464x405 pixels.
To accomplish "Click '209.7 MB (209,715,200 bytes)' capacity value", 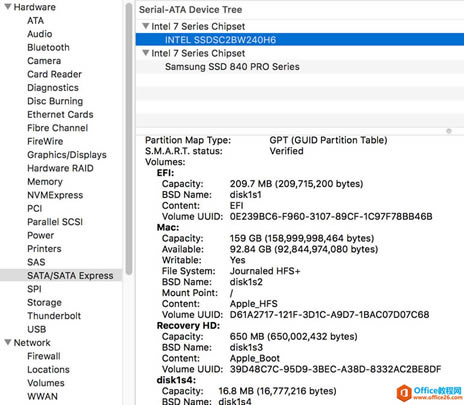I will pos(296,184).
